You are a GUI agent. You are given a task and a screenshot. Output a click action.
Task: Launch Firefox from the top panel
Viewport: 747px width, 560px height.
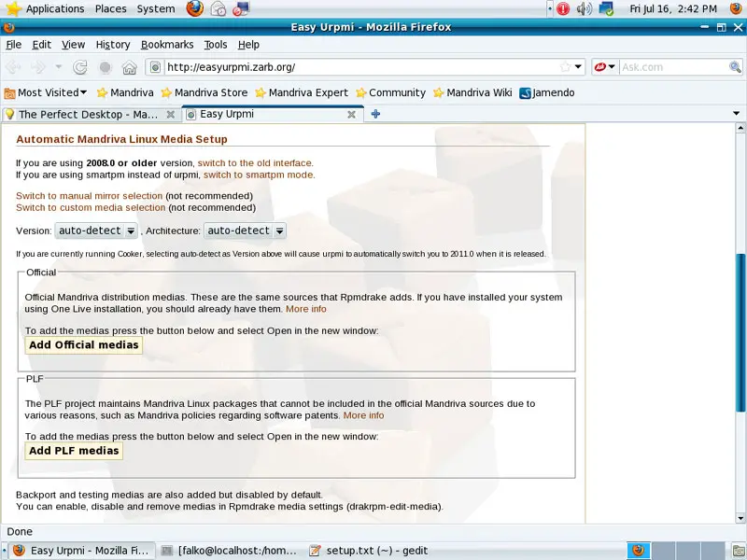[194, 8]
